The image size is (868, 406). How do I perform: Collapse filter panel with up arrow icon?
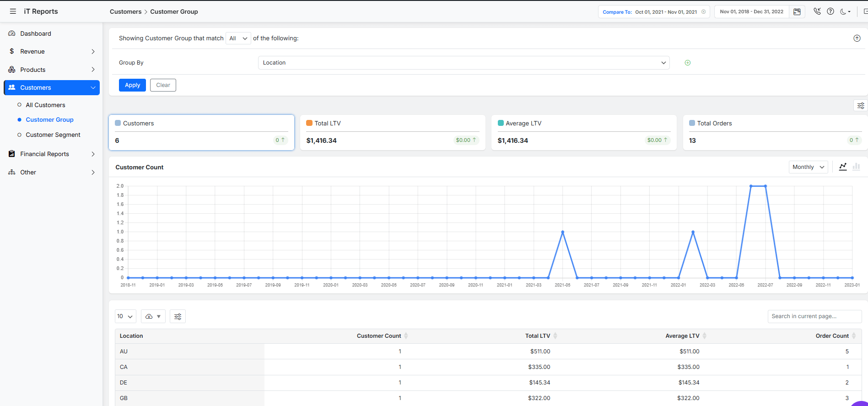coord(857,38)
